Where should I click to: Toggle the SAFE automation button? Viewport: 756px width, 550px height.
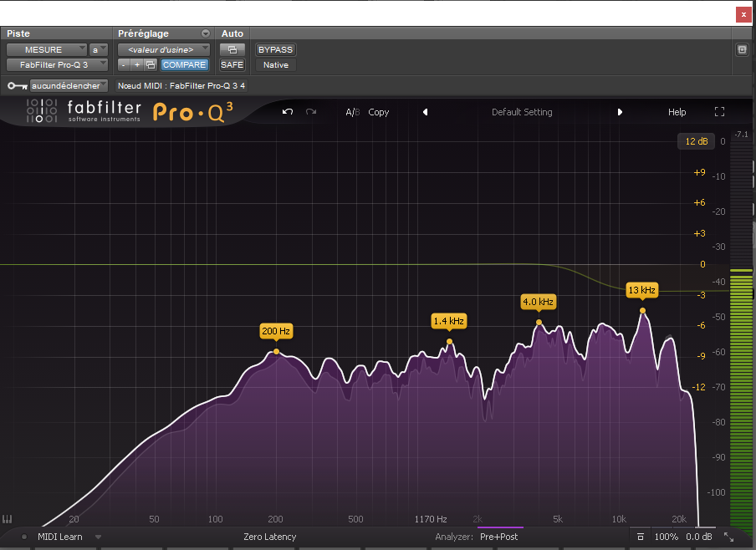click(232, 64)
